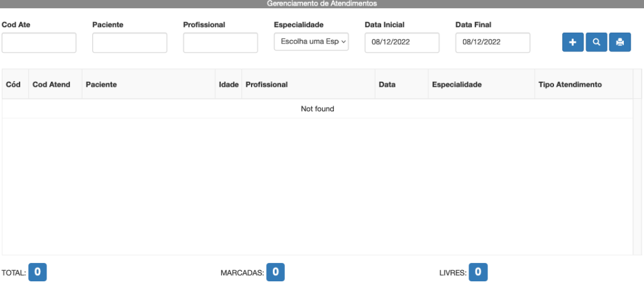The height and width of the screenshot is (292, 644).
Task: Click the Paciente filter text field
Action: coord(130,42)
